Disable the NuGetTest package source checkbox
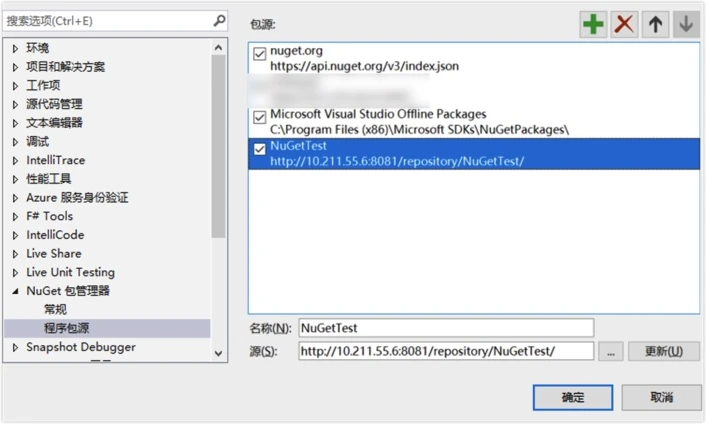The height and width of the screenshot is (424, 706). (x=260, y=149)
